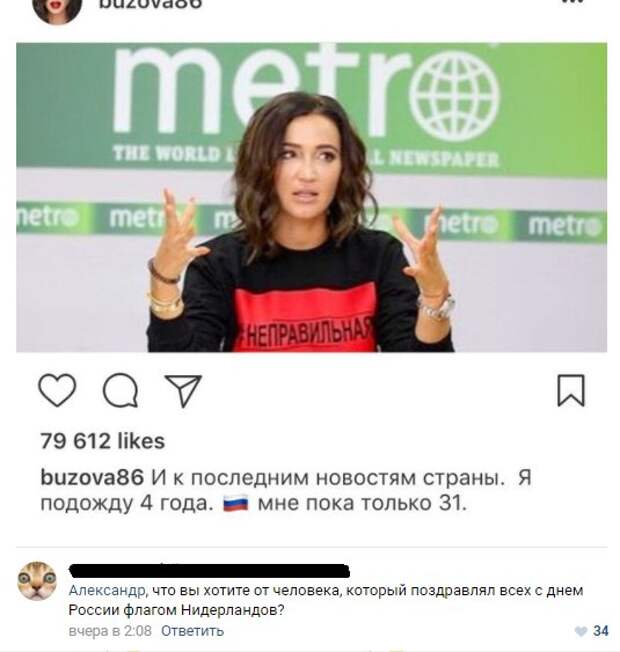Image resolution: width=620 pixels, height=652 pixels.
Task: View the 79 612 likes list
Action: (103, 441)
